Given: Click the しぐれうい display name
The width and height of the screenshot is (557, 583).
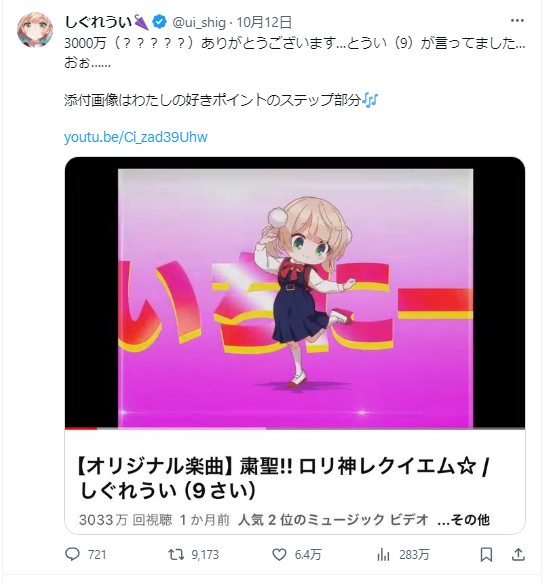Looking at the screenshot, I should (x=98, y=22).
